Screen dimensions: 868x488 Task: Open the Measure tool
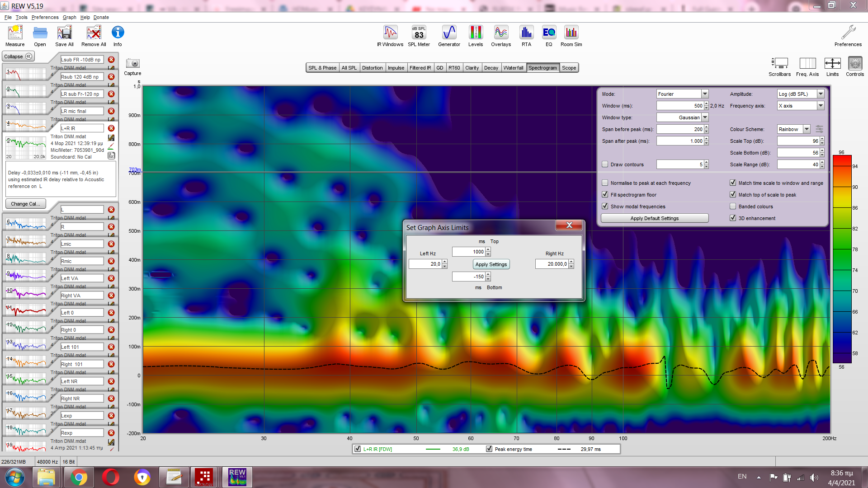15,36
